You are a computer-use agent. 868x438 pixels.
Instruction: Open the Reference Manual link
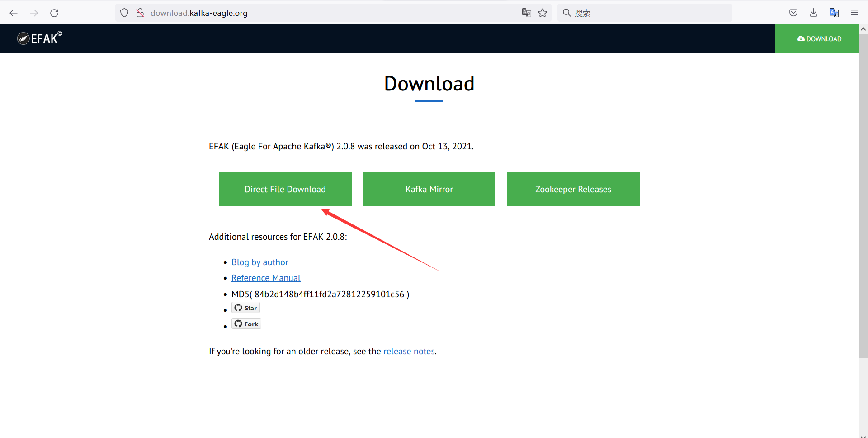[266, 278]
